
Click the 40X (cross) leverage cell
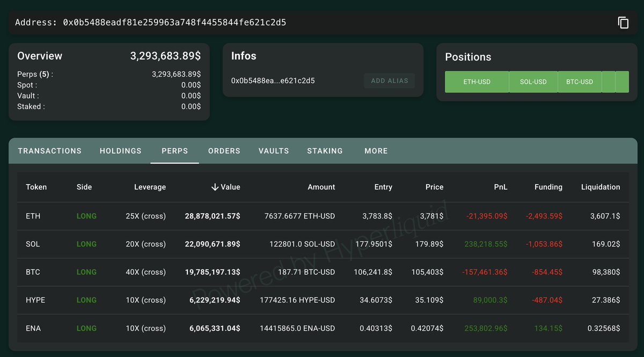point(146,272)
